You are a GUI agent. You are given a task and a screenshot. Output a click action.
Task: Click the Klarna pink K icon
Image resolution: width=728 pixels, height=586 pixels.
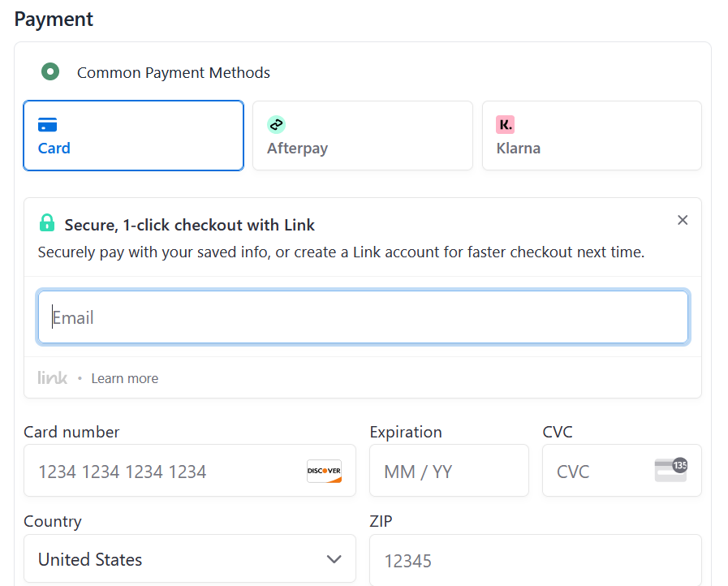pos(504,123)
